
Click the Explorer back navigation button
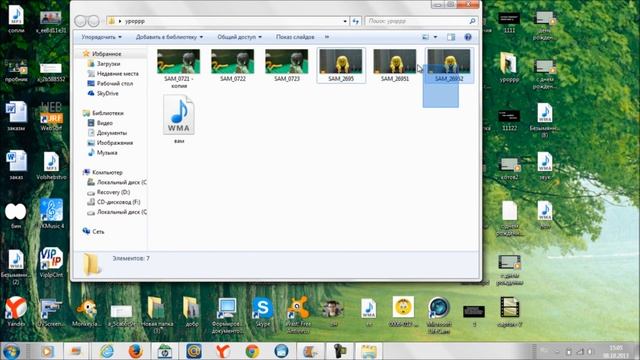[x=80, y=21]
